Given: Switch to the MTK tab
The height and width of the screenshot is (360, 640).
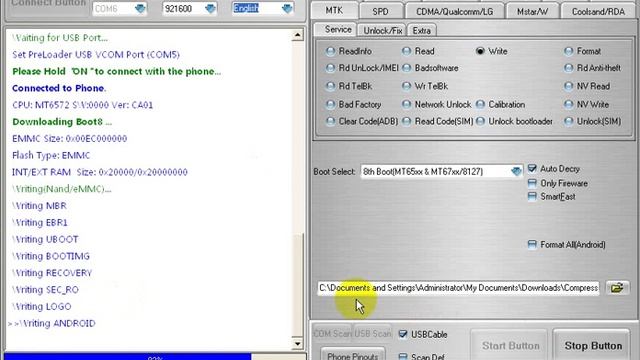Looking at the screenshot, I should [334, 11].
